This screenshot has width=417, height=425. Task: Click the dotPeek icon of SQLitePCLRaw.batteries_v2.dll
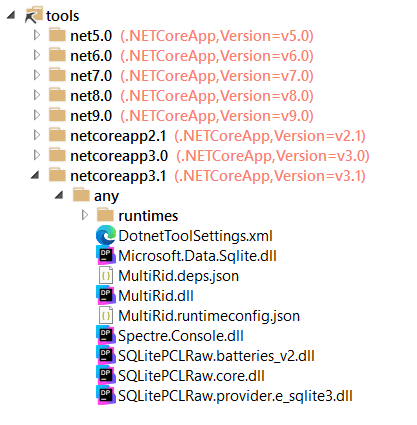click(x=106, y=356)
